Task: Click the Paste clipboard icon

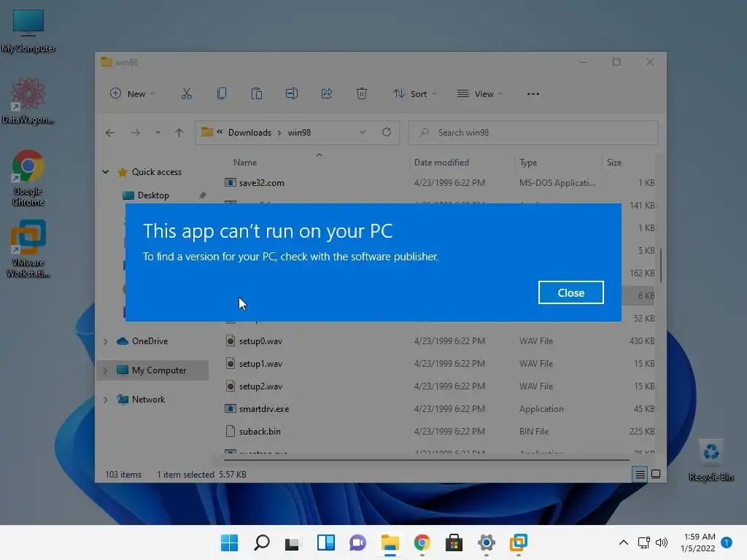Action: pos(256,93)
